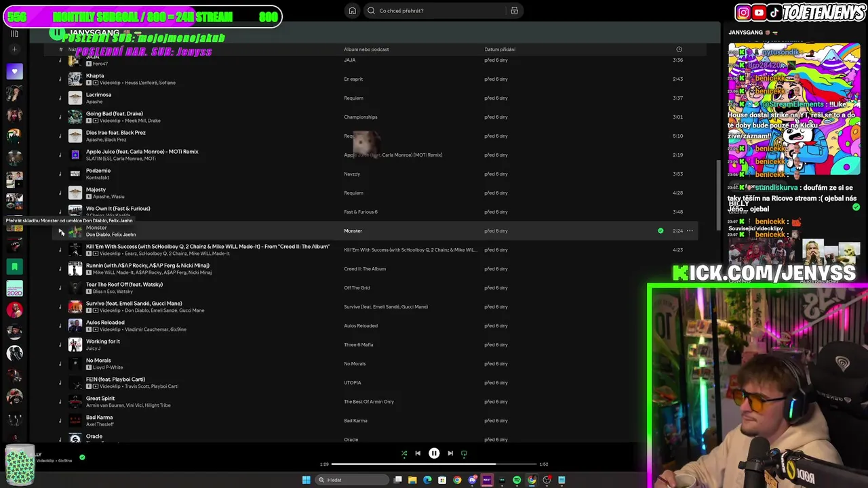Open album link "The Best Of Armin Only"
This screenshot has height=488, width=868.
(x=369, y=402)
